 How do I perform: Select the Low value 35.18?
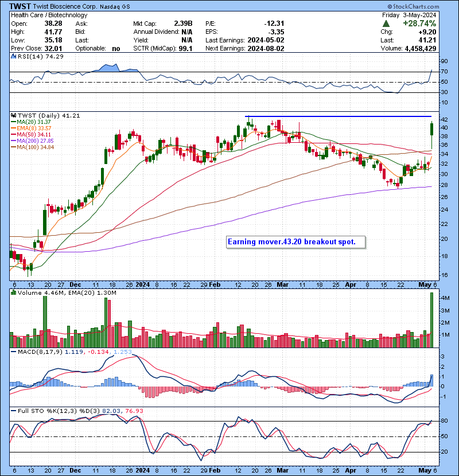tap(53, 40)
